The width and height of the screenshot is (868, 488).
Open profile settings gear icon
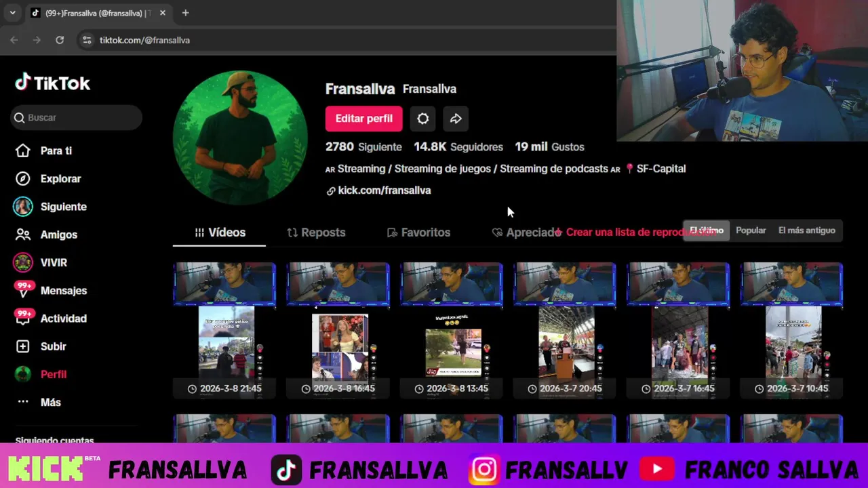click(x=422, y=119)
